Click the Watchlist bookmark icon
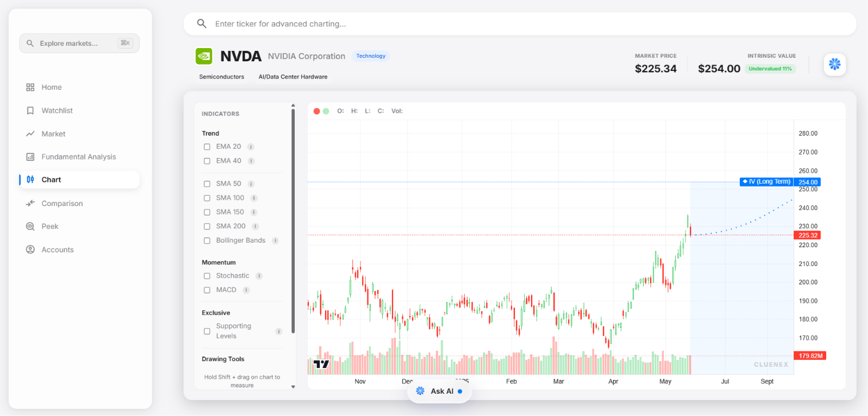Viewport: 868px width, 416px height. (x=30, y=110)
